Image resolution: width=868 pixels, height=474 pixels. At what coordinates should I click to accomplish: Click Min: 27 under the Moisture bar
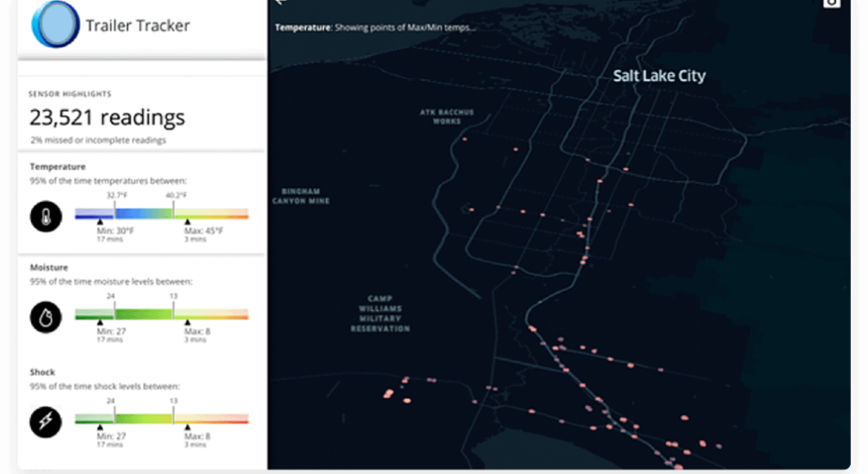111,331
